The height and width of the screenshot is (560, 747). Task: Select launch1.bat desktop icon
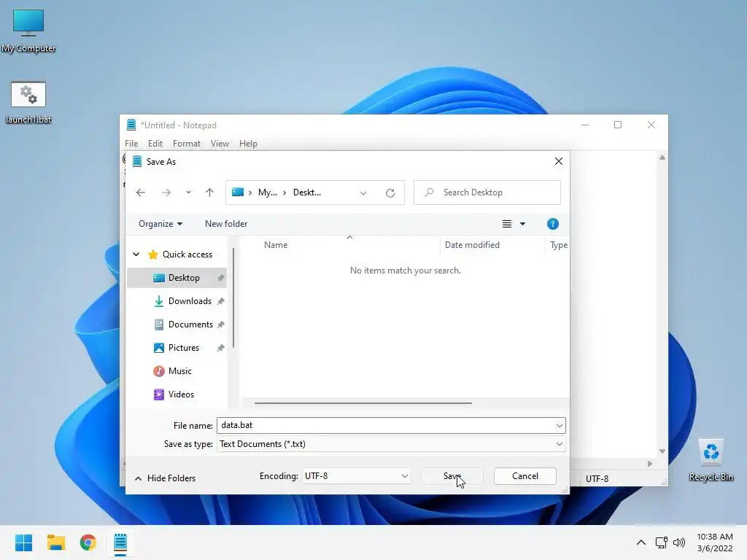click(x=28, y=102)
